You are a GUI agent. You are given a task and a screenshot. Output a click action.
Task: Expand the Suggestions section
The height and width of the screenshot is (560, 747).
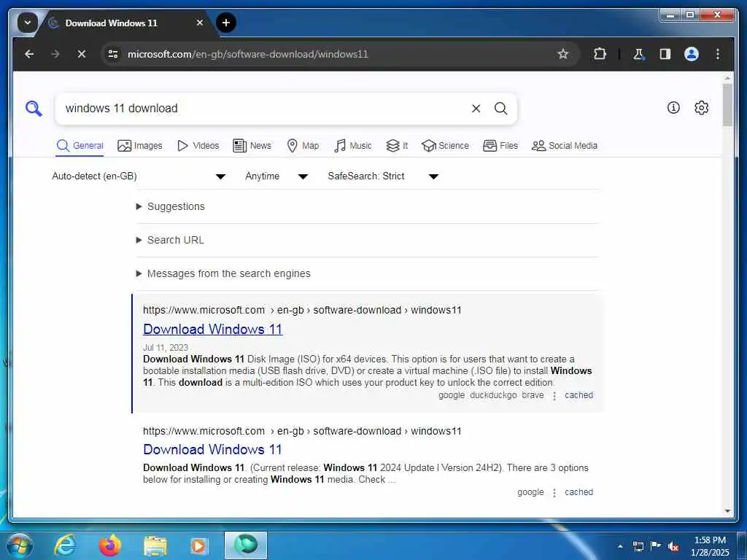click(x=171, y=206)
